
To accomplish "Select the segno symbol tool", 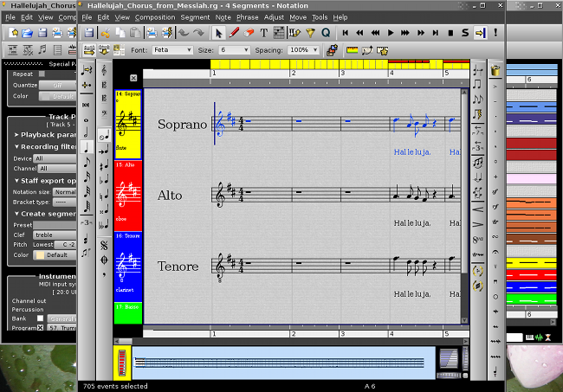I will pyautogui.click(x=104, y=245).
